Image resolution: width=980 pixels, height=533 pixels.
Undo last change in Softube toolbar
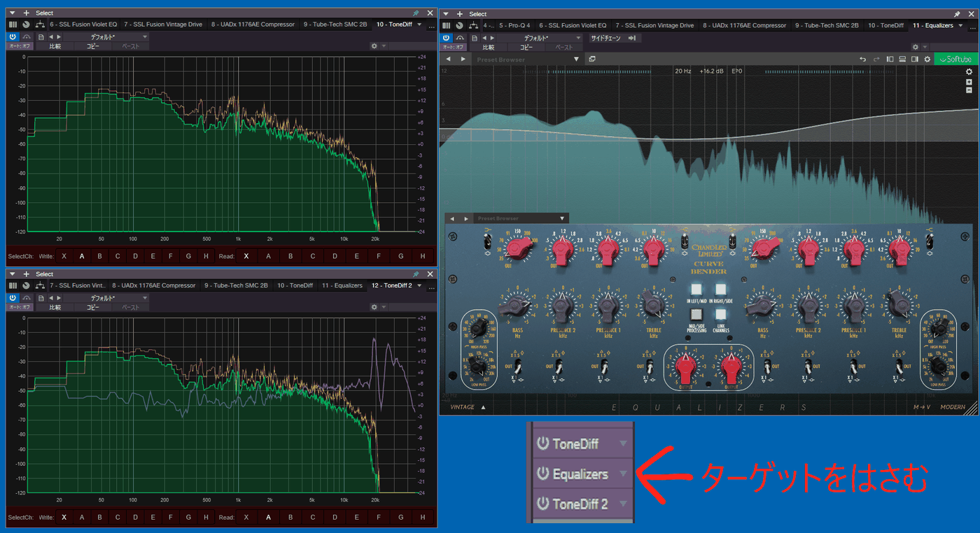[862, 59]
